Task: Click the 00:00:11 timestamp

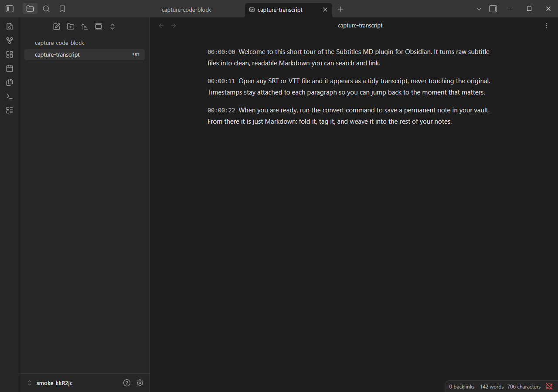Action: tap(221, 81)
